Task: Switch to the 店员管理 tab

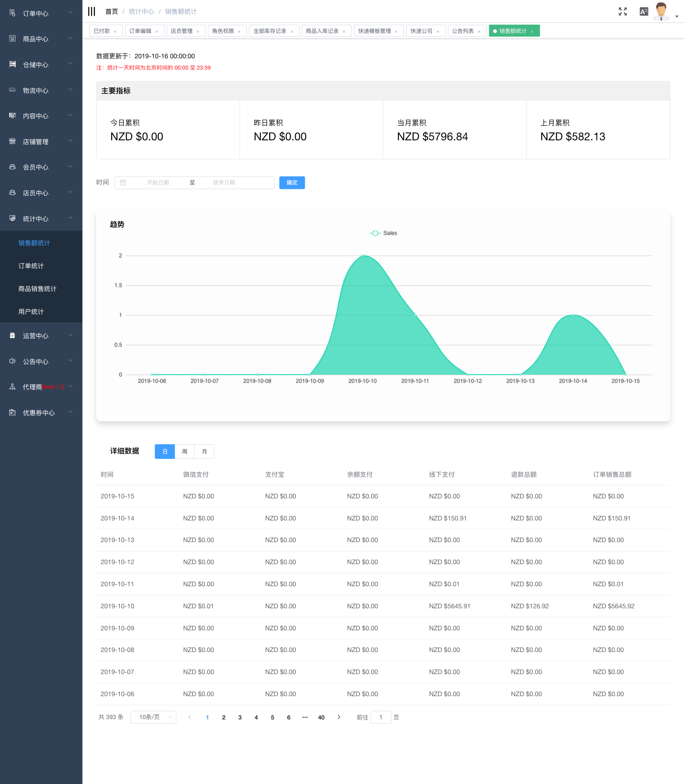Action: (182, 31)
